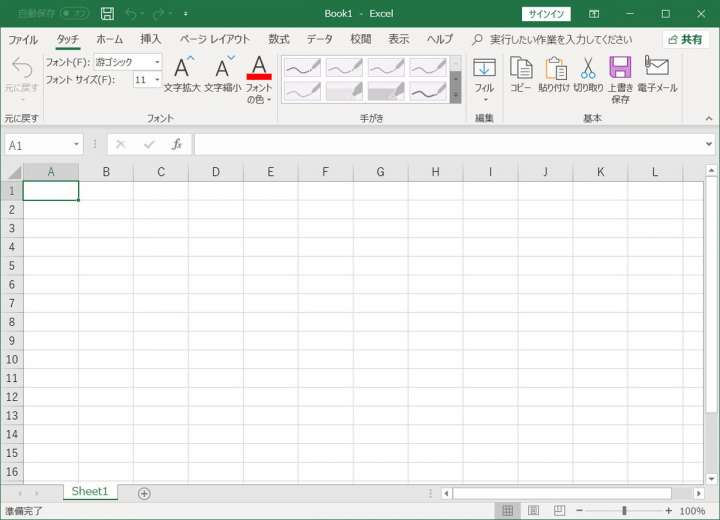Open the 校閲 tab

[360, 40]
